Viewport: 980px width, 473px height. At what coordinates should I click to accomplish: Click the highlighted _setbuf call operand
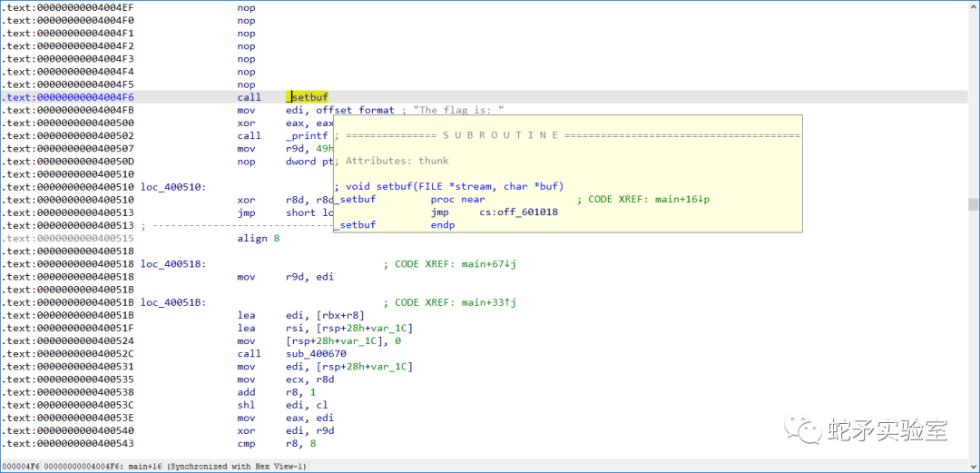pyautogui.click(x=309, y=97)
